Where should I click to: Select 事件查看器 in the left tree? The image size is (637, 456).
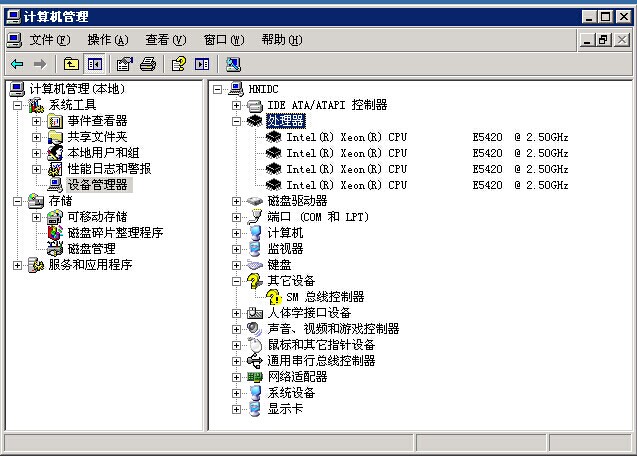(97, 121)
